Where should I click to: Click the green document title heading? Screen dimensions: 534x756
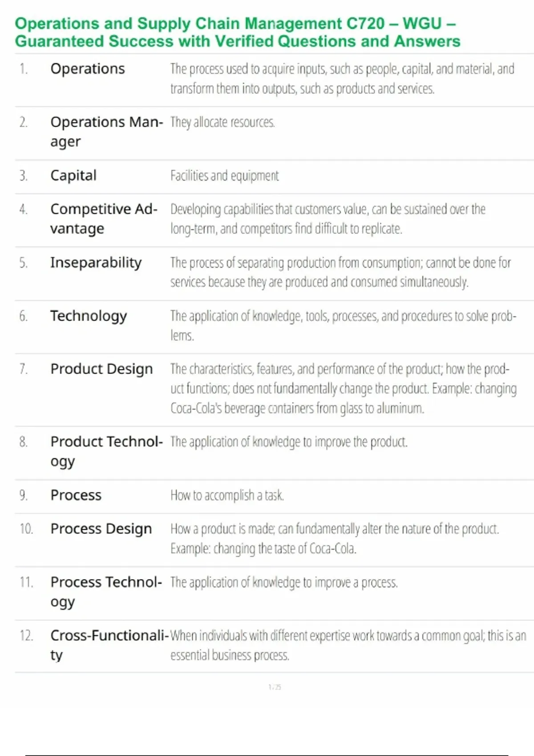pyautogui.click(x=237, y=32)
